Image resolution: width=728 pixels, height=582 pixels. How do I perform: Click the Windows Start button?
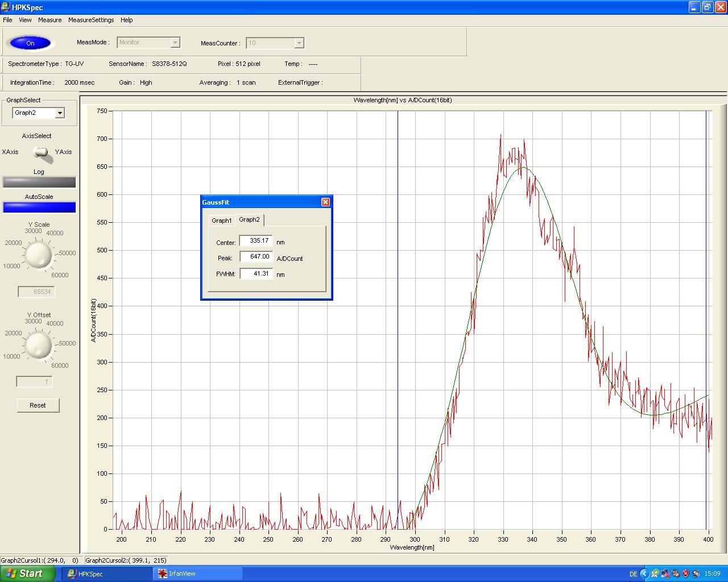click(x=27, y=573)
